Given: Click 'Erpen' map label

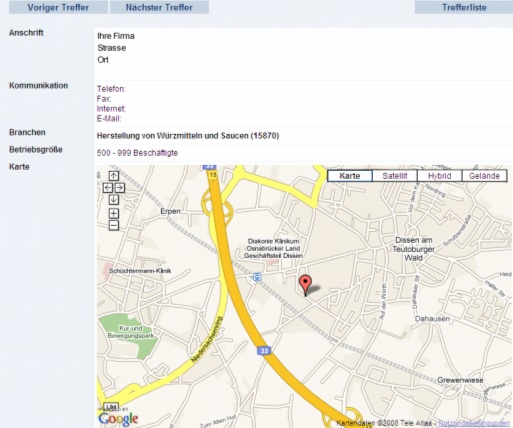Looking at the screenshot, I should click(170, 211).
